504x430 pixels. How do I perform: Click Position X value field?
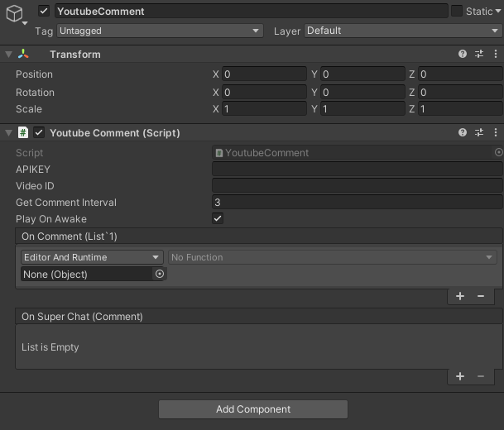pos(264,74)
